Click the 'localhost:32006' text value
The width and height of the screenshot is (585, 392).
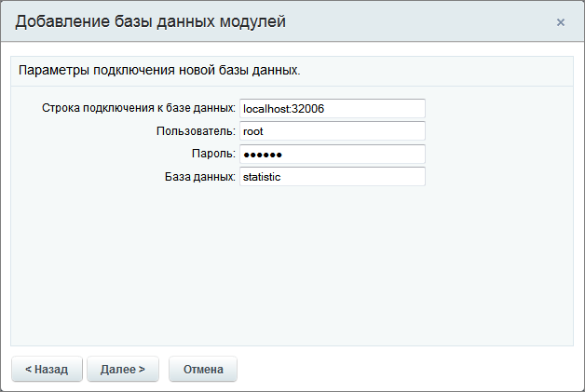tap(283, 109)
